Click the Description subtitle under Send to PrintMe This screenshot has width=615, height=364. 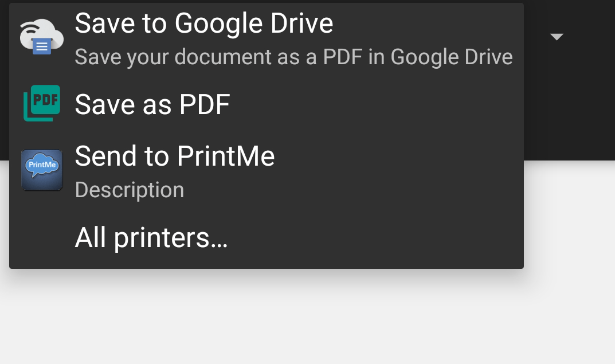(x=130, y=190)
